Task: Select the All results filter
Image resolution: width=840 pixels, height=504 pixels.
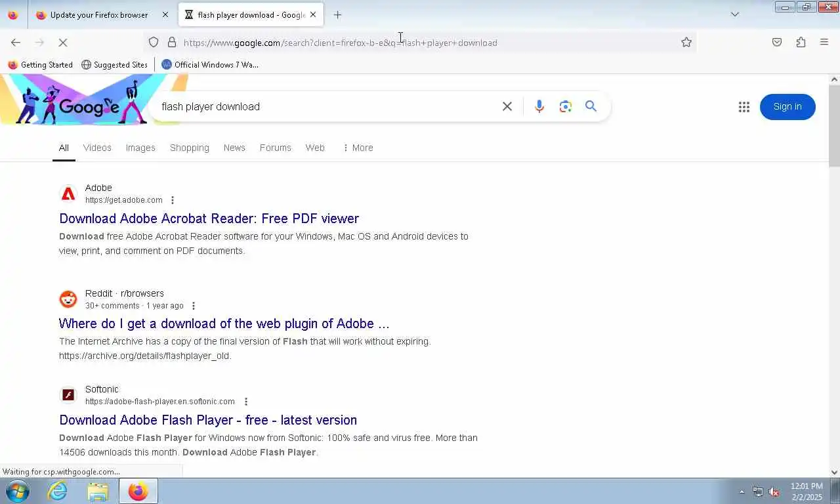Action: point(64,148)
